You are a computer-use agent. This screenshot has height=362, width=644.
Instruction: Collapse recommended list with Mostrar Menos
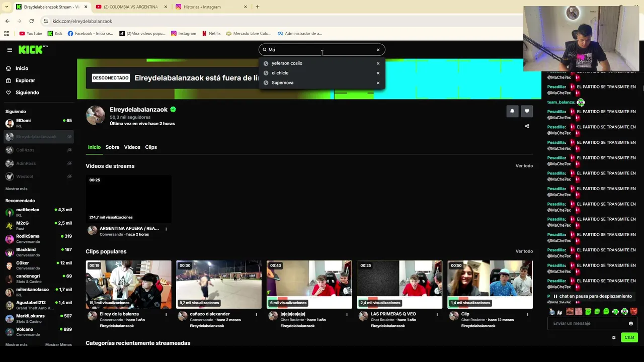coord(58,345)
